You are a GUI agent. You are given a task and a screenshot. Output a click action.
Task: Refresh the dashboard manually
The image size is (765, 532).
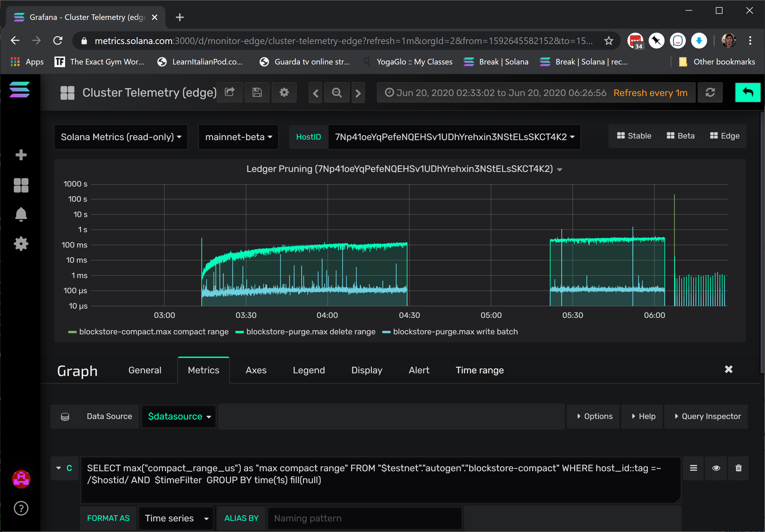[x=710, y=93]
